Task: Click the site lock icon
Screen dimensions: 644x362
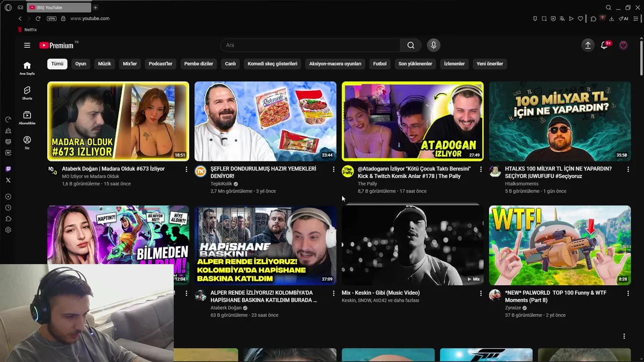Action: (63, 19)
